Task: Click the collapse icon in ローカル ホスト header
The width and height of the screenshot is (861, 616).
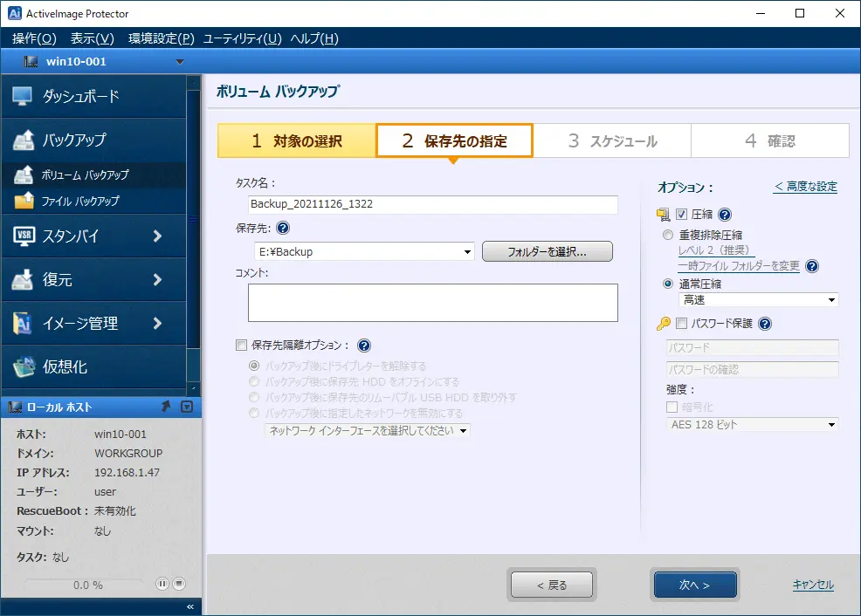Action: (187, 407)
